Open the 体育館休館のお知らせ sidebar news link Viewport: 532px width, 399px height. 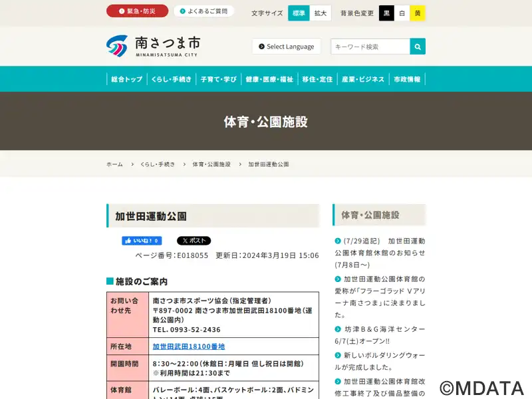click(380, 253)
